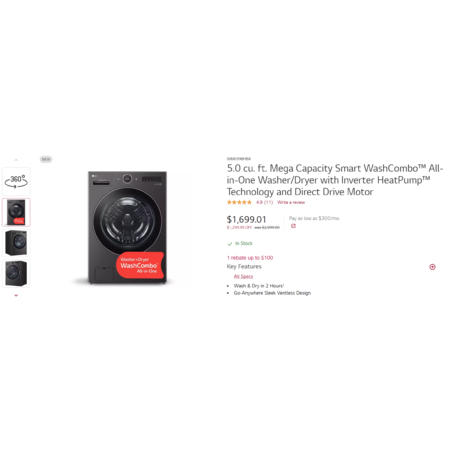Click the red WashCombo All-in-One badge
The image size is (450, 450).
click(x=140, y=265)
